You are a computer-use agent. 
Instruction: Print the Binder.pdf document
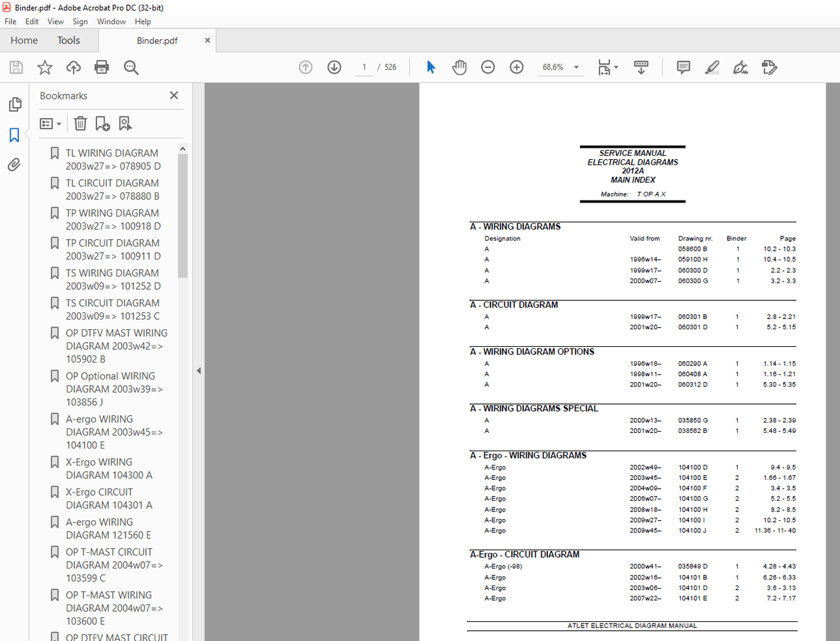[x=100, y=67]
